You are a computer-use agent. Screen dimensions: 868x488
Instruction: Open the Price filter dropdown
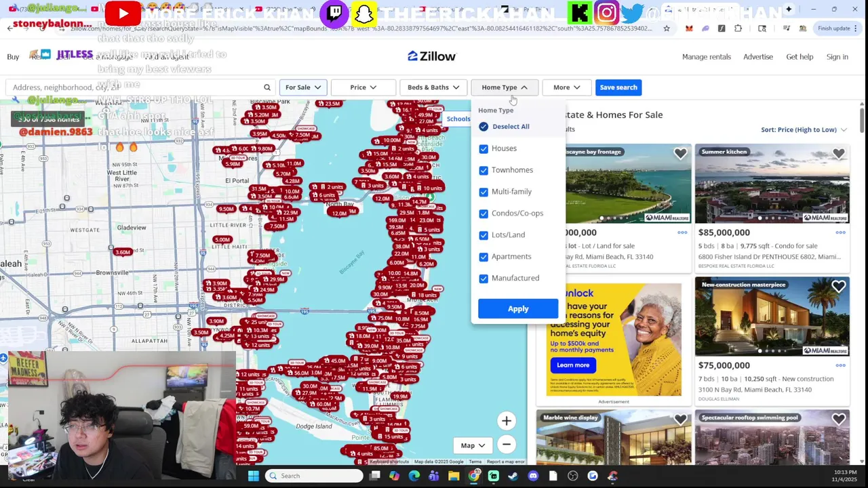click(x=363, y=87)
